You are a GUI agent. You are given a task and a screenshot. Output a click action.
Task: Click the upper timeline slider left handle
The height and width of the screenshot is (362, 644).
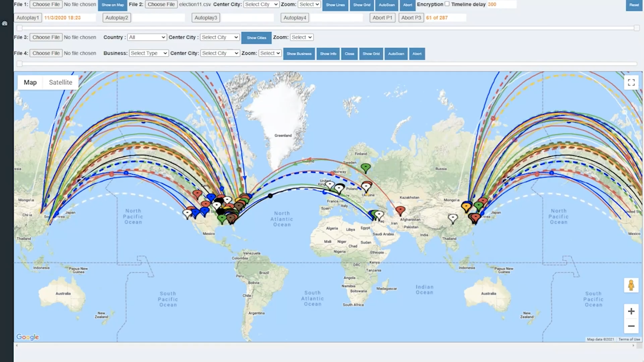[x=19, y=28]
